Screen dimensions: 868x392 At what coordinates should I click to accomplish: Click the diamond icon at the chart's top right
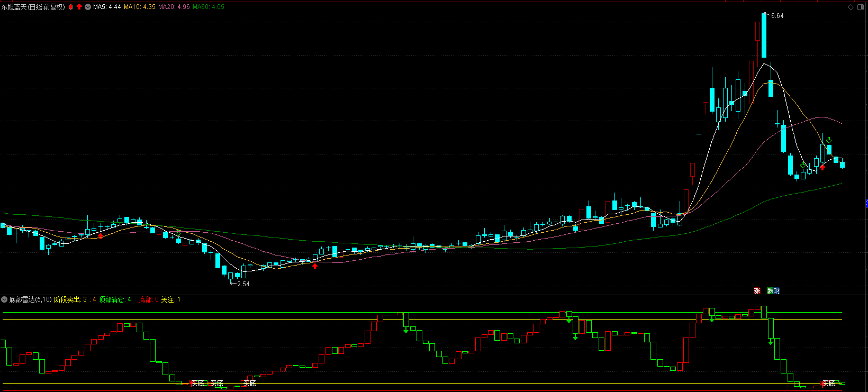[852, 7]
